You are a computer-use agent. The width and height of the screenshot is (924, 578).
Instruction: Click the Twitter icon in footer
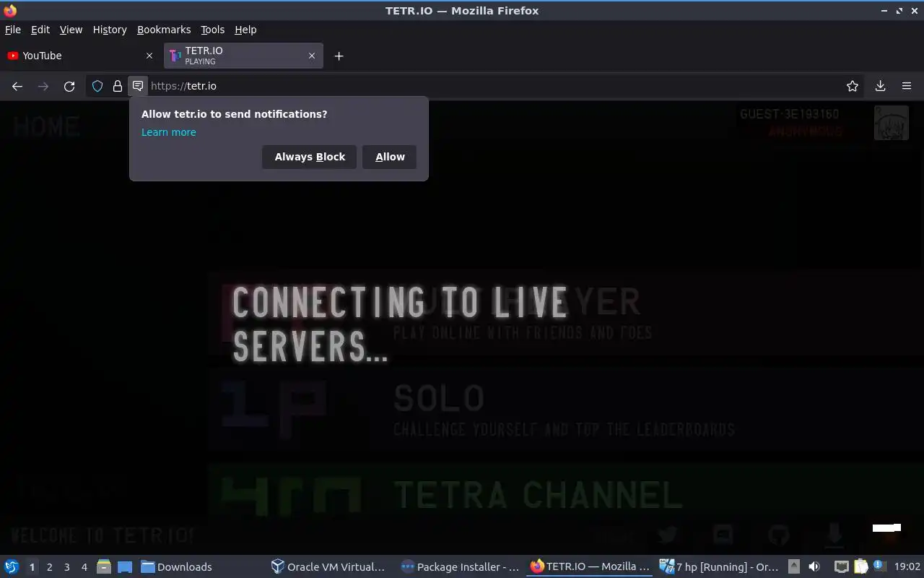pyautogui.click(x=668, y=535)
